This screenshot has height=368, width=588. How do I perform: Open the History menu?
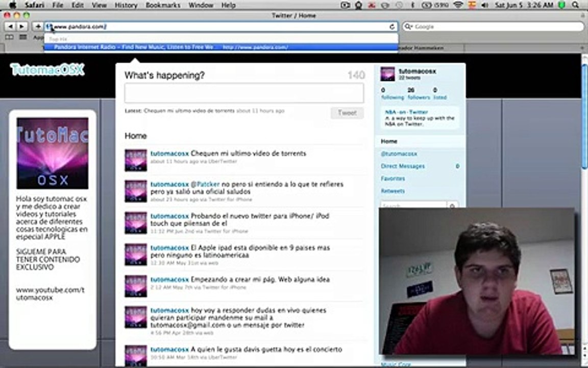pos(126,5)
